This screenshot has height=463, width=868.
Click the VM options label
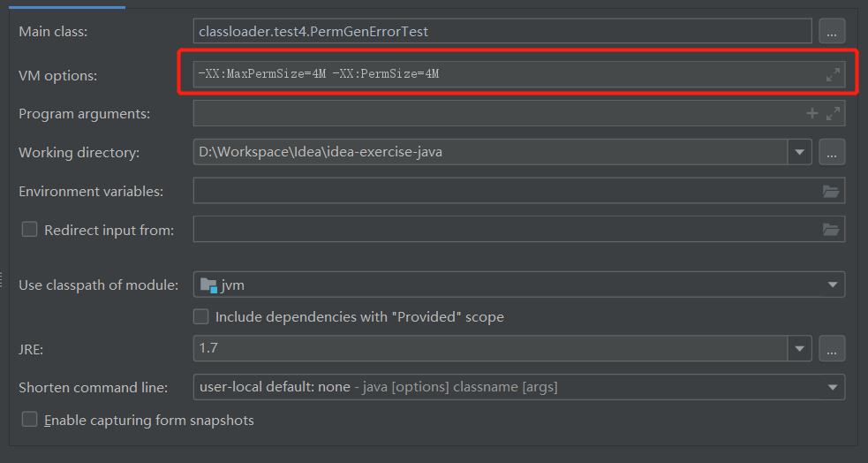click(57, 75)
